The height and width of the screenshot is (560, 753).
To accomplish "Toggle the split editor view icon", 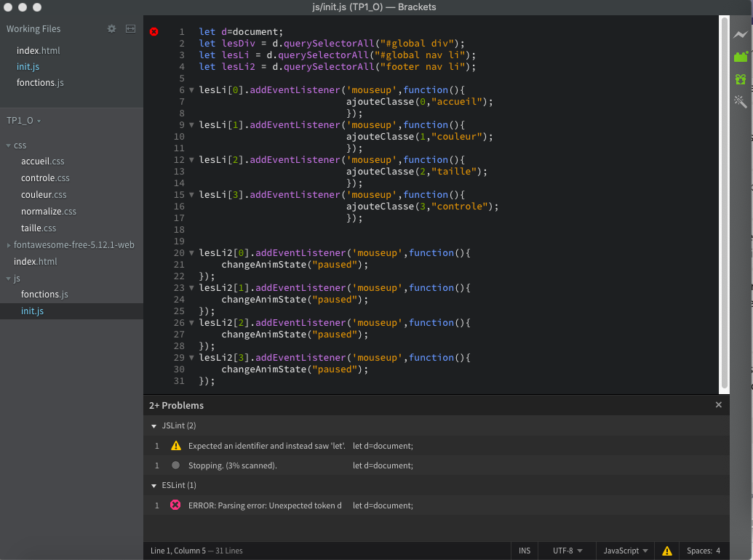I will pos(131,29).
